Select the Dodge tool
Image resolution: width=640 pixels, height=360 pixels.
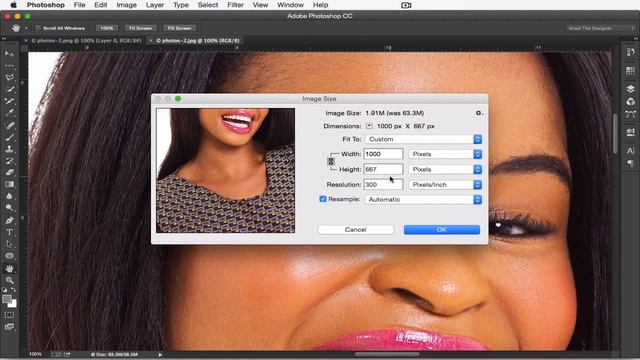[x=9, y=208]
